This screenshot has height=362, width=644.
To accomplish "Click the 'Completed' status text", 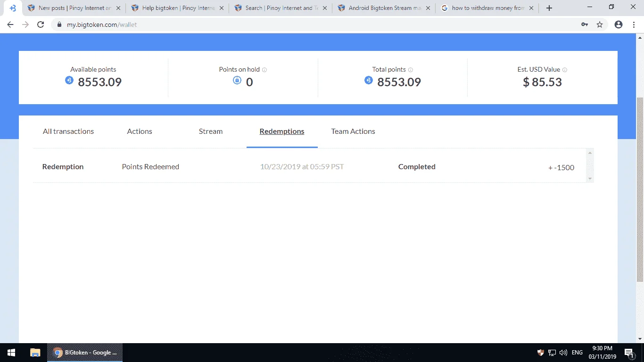I will point(417,167).
